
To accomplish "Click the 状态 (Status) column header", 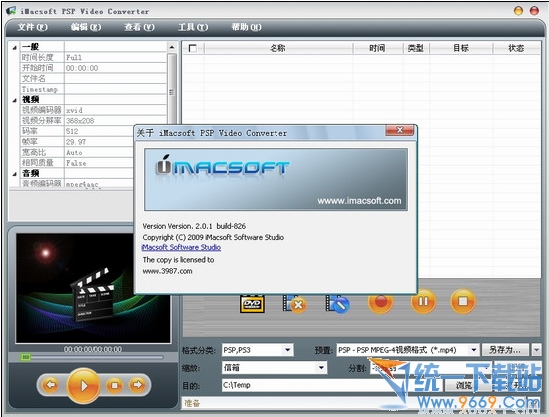I will 516,48.
